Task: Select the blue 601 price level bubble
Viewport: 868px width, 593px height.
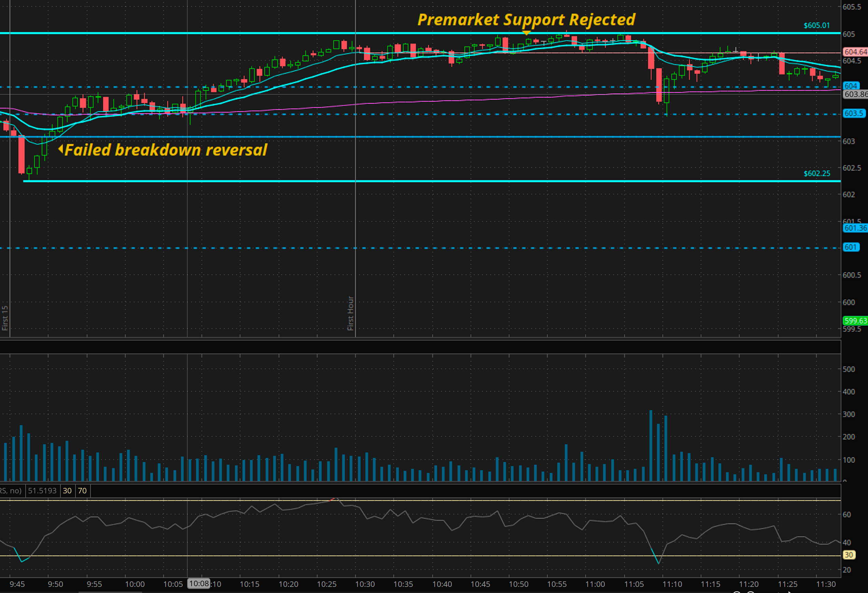Action: coord(851,247)
